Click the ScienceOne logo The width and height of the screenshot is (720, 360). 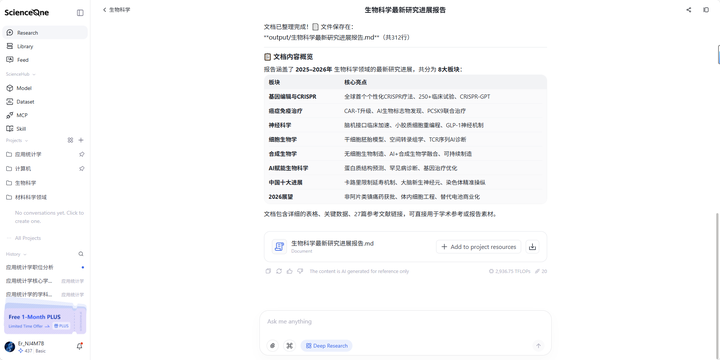[27, 12]
